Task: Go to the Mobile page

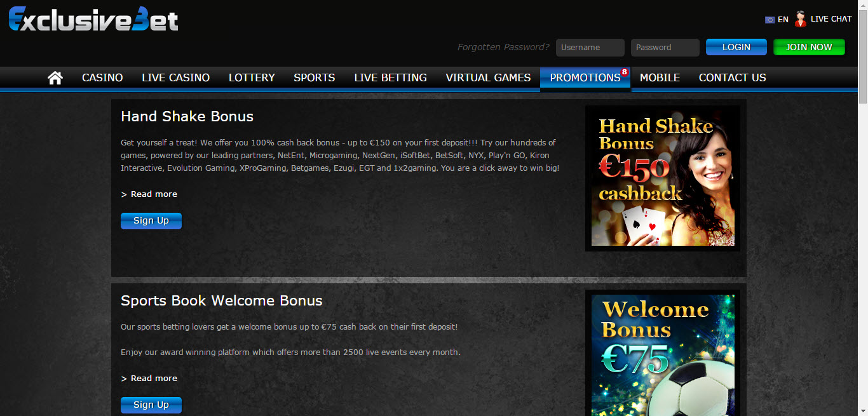Action: pos(660,77)
